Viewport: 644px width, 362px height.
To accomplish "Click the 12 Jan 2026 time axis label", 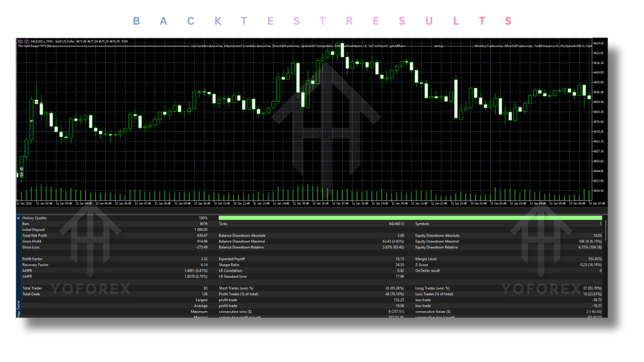I will point(25,204).
